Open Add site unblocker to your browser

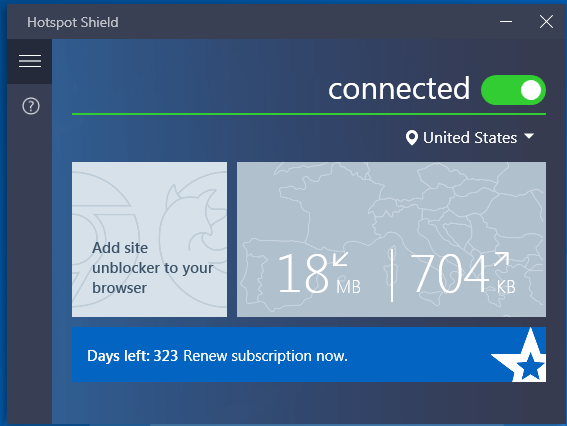coord(149,239)
